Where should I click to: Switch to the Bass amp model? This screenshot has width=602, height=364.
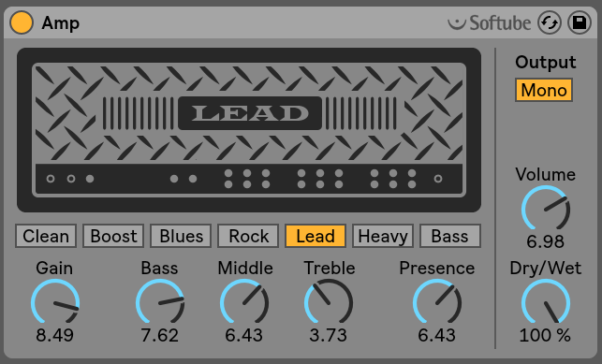click(450, 236)
